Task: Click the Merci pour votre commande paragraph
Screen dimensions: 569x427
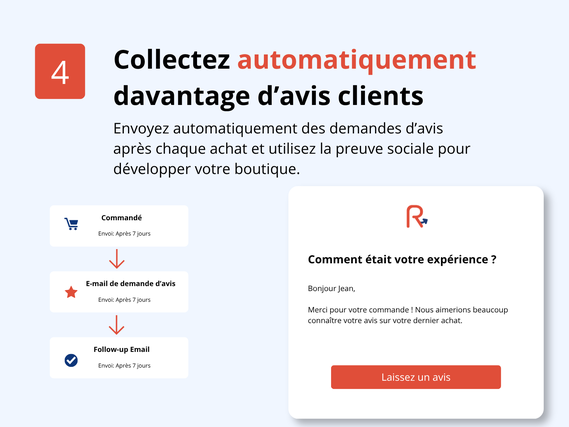Action: pos(408,315)
